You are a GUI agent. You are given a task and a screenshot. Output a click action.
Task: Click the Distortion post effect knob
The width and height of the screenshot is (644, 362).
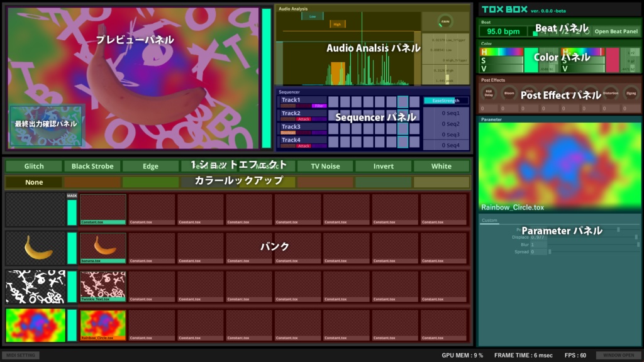pyautogui.click(x=611, y=93)
